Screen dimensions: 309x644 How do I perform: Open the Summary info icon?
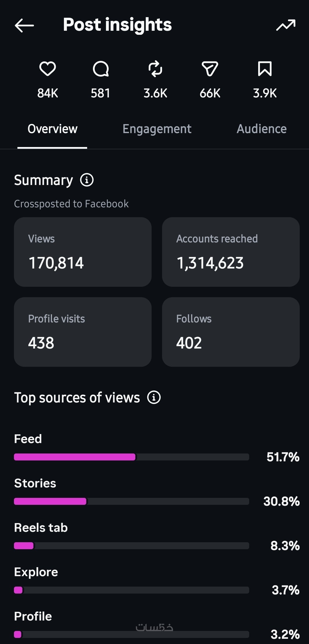(87, 180)
